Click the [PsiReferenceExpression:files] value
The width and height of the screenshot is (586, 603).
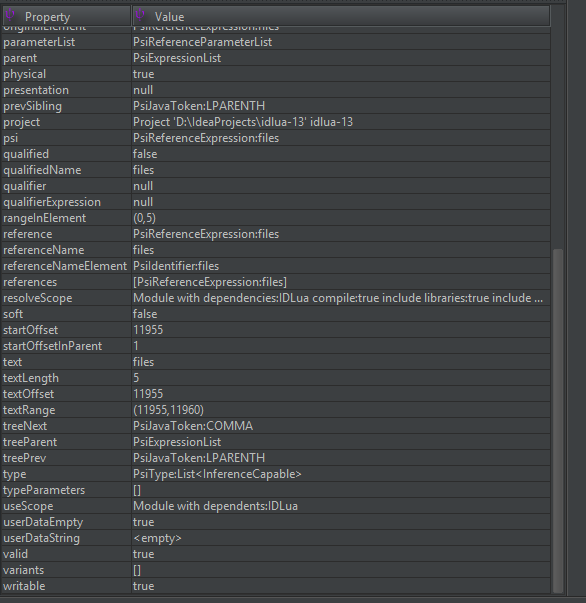point(210,282)
